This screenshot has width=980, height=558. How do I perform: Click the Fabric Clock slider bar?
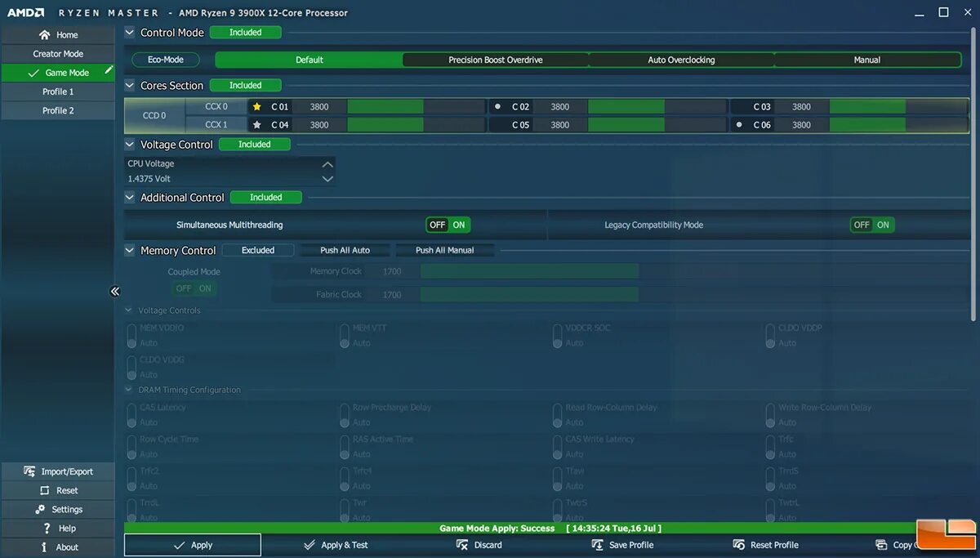point(529,294)
